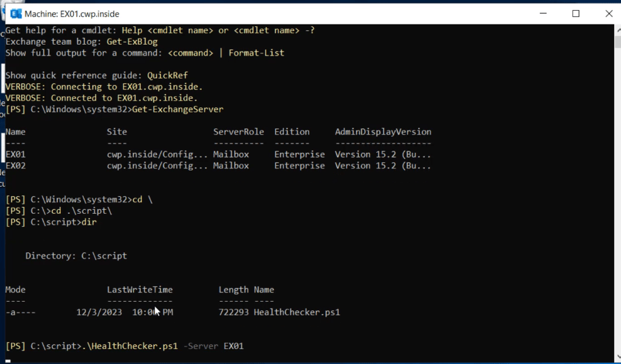Screen dimensions: 621x364
Task: Click the EX02 server name in the results
Action: tap(16, 166)
